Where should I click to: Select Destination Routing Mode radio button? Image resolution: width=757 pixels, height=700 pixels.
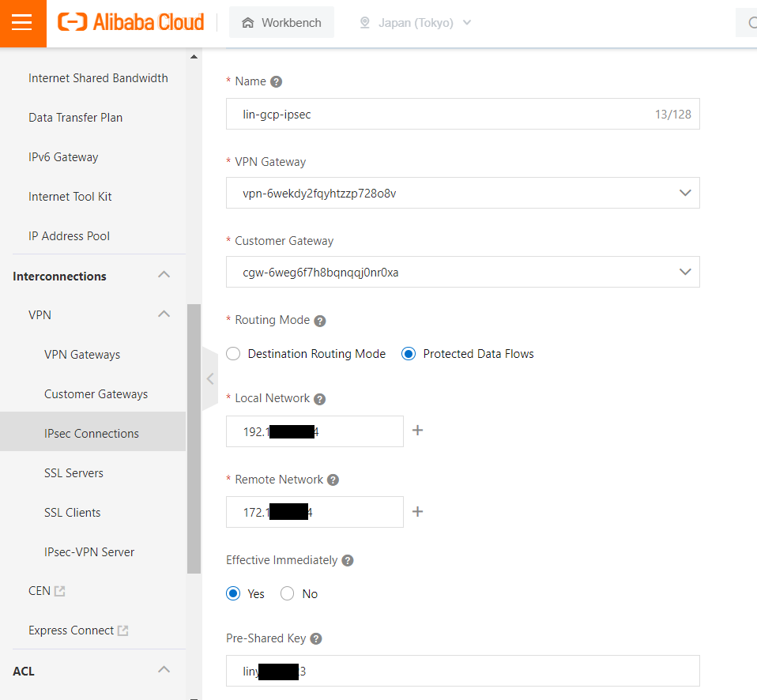(233, 354)
